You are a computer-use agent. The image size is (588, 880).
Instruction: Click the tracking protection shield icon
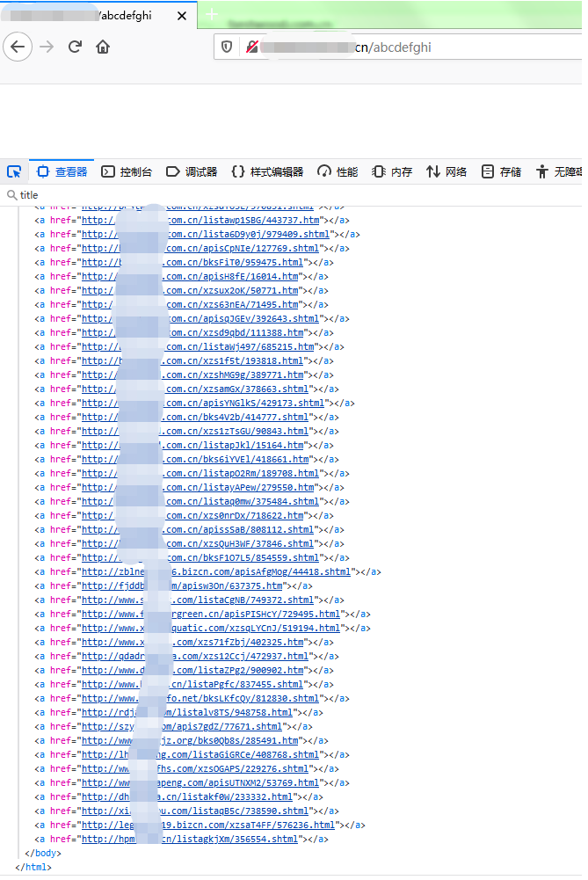pyautogui.click(x=227, y=47)
